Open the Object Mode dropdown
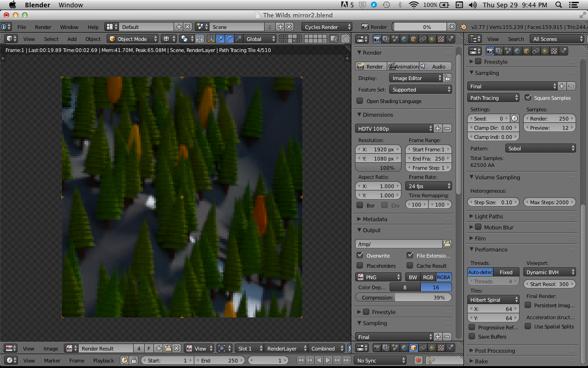 pyautogui.click(x=133, y=39)
